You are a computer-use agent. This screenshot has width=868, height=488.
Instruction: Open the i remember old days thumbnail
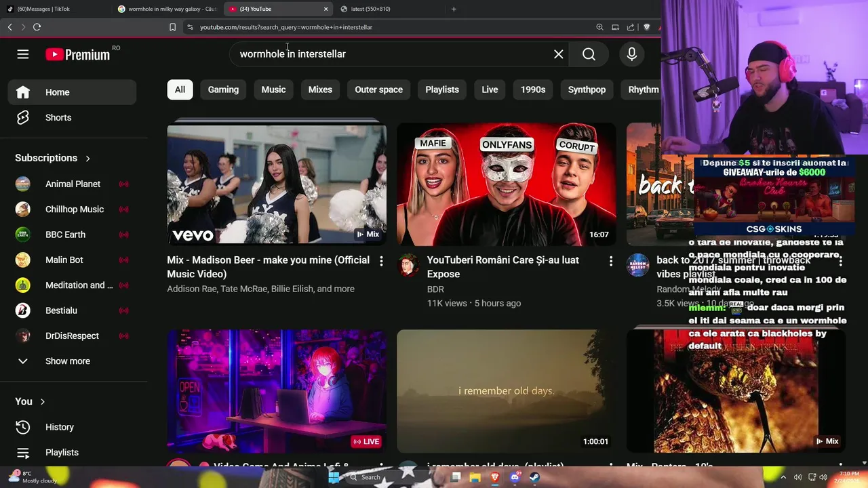pyautogui.click(x=507, y=391)
